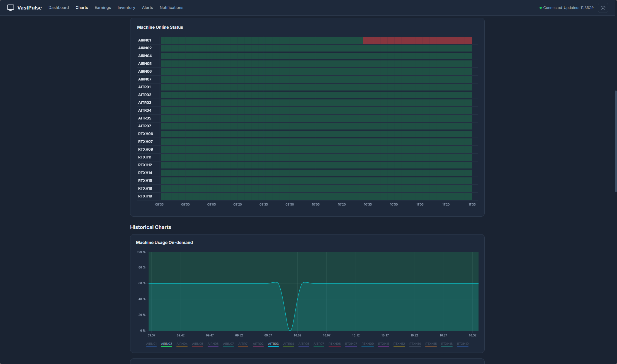
Task: Click the red offline segment on AIRN01 row
Action: pos(417,40)
